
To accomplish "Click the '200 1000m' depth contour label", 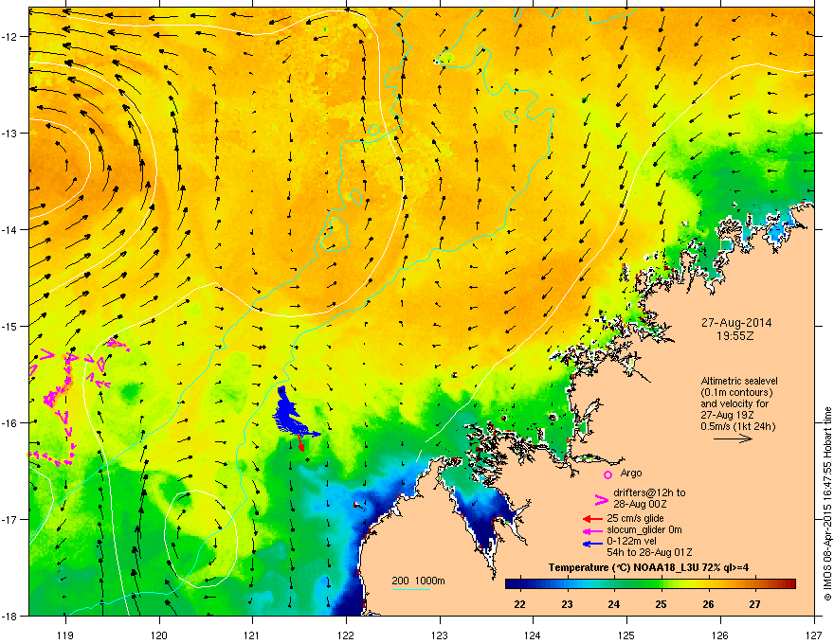I will coord(418,581).
